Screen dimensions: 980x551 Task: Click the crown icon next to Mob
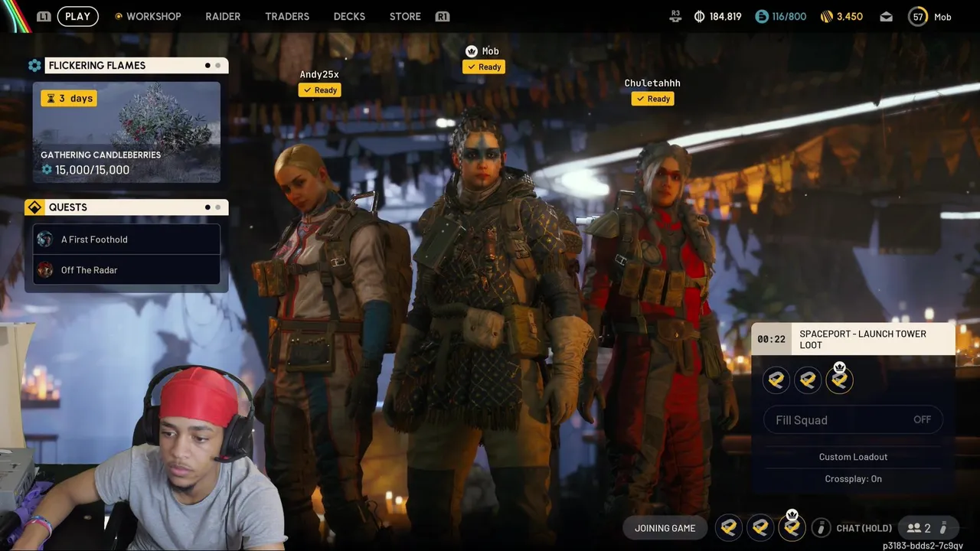coord(472,51)
